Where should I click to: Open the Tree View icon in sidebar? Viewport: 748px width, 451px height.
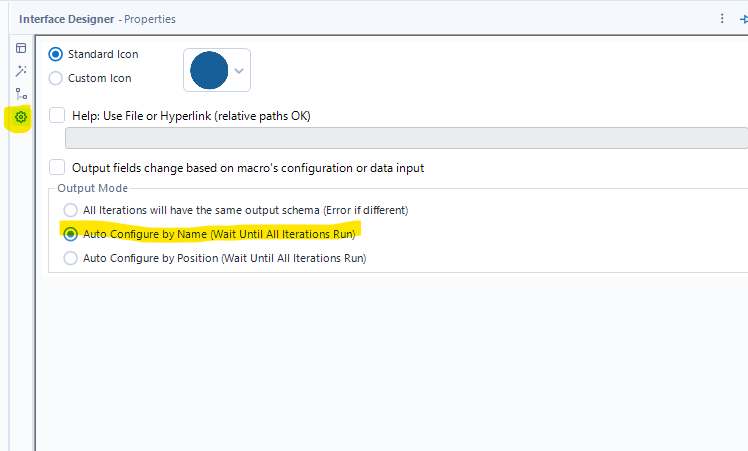point(21,94)
